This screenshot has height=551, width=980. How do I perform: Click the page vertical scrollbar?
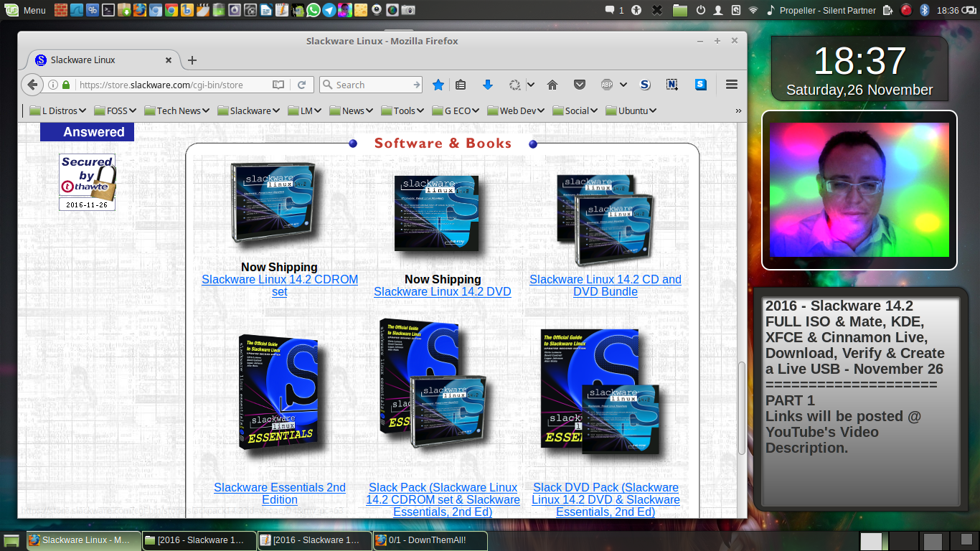click(742, 408)
